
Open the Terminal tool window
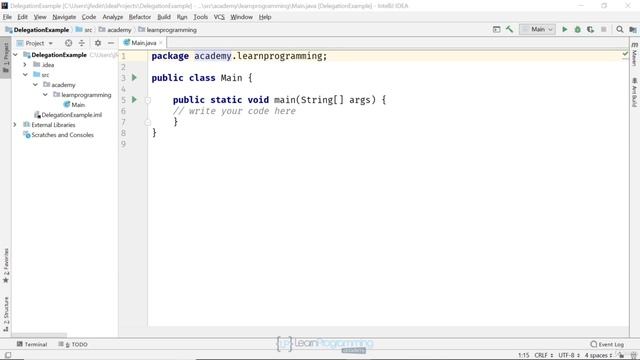(x=32, y=344)
